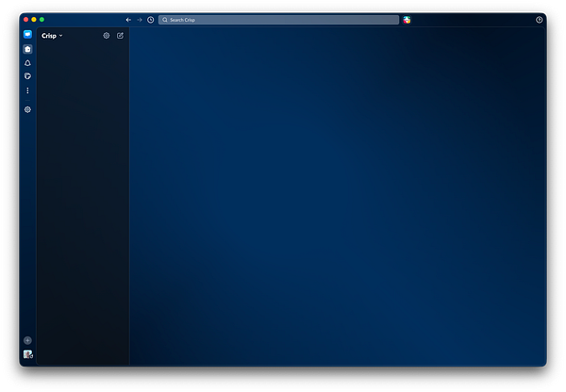
Task: Open the help icon in the top-right corner
Action: (539, 20)
